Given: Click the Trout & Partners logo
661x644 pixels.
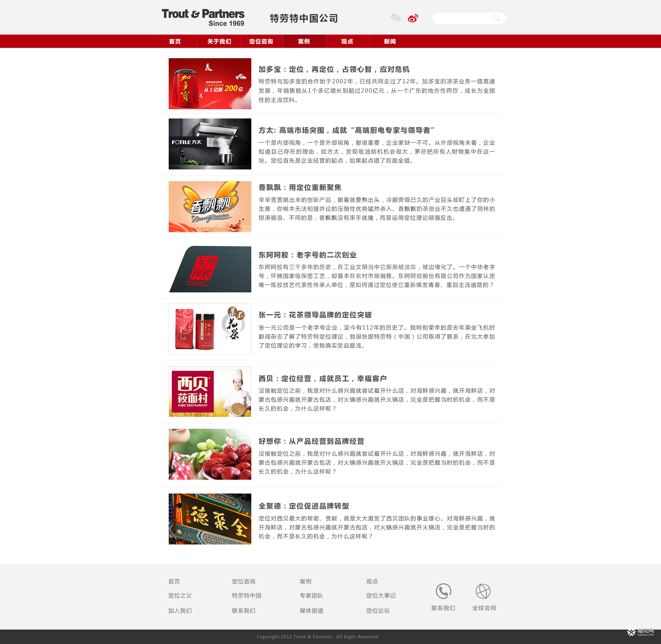Looking at the screenshot, I should tap(203, 18).
